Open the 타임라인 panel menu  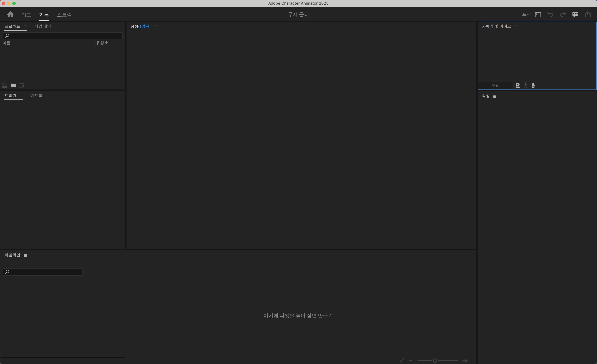point(25,255)
